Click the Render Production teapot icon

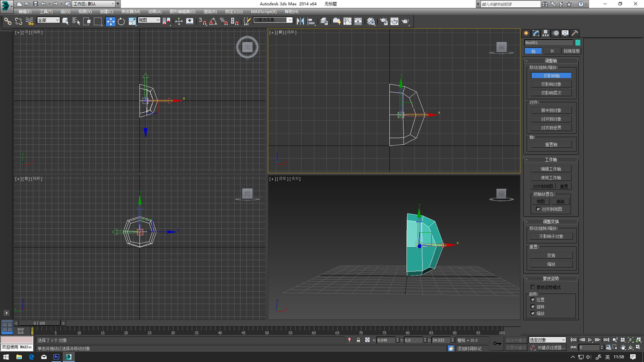point(406,21)
